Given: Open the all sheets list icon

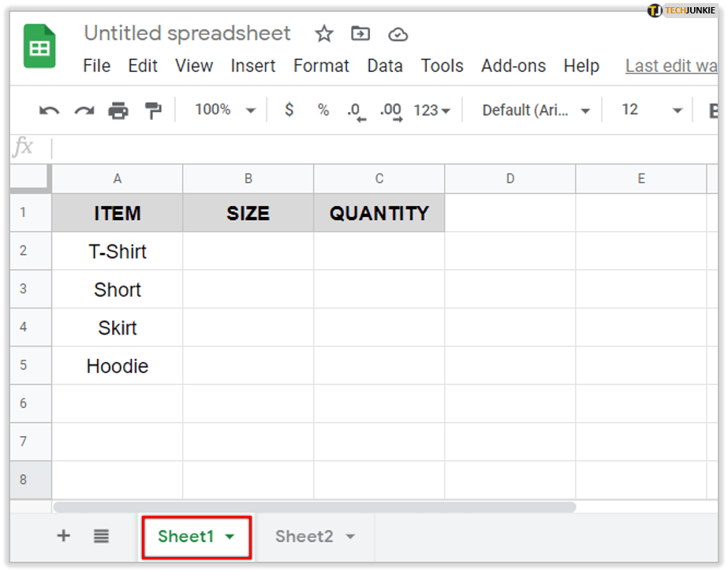Looking at the screenshot, I should point(101,536).
